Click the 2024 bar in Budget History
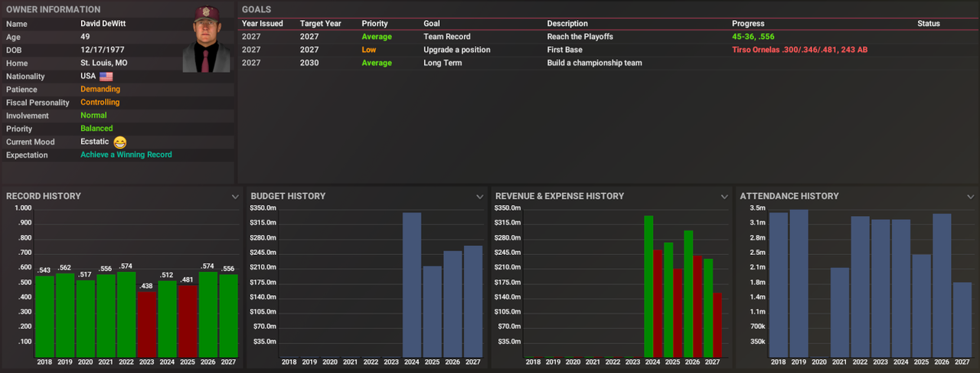Viewport: 980px width, 373px height. [412, 284]
